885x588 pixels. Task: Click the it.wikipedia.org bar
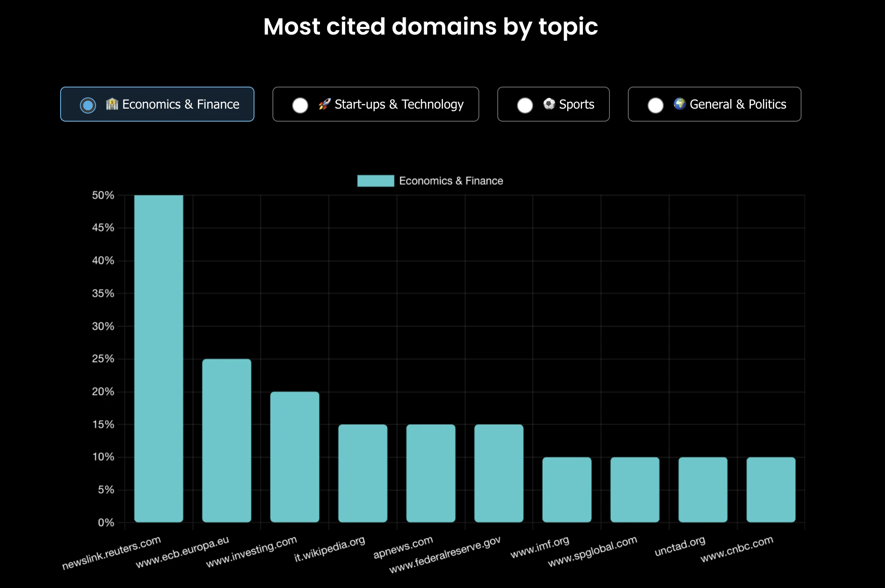click(363, 473)
